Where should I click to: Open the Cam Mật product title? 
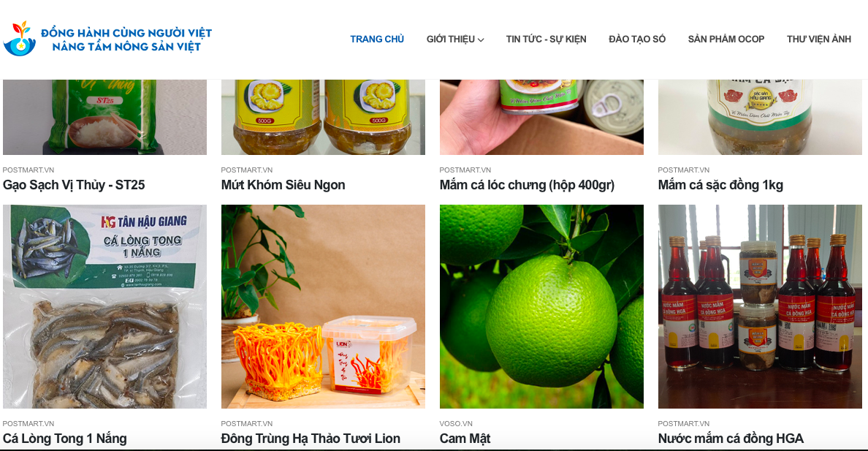[x=465, y=439]
